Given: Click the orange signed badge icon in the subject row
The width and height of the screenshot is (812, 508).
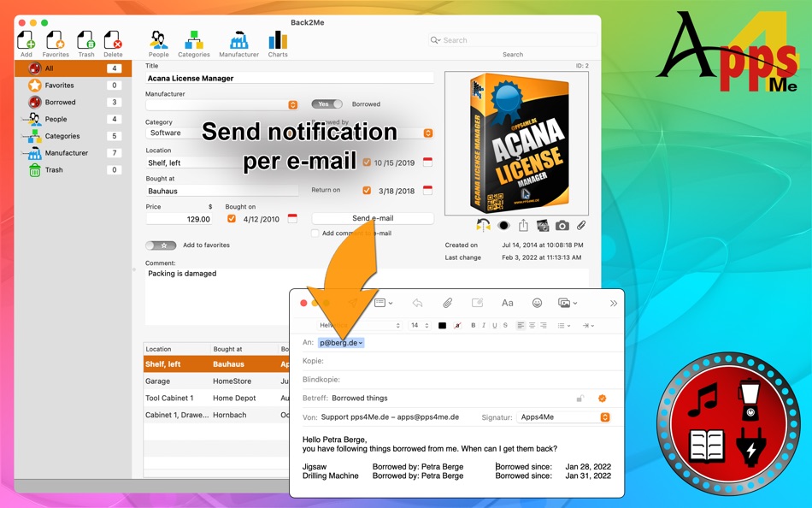Looking at the screenshot, I should point(603,399).
